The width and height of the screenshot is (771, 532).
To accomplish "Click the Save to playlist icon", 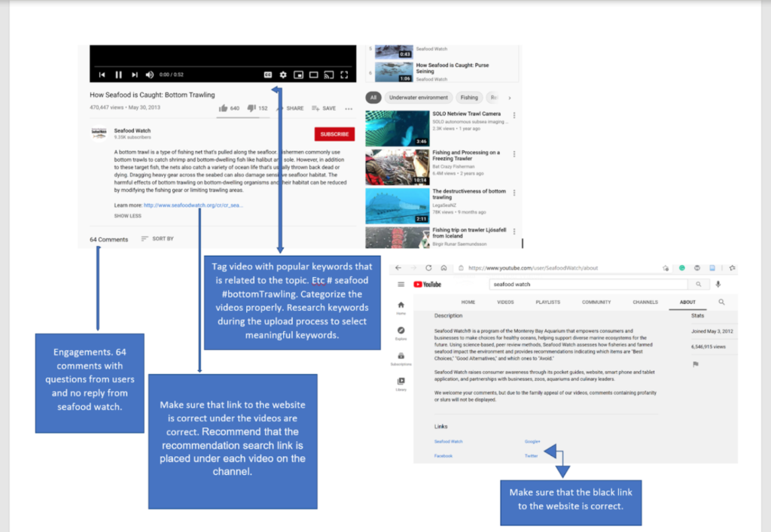I will (315, 108).
